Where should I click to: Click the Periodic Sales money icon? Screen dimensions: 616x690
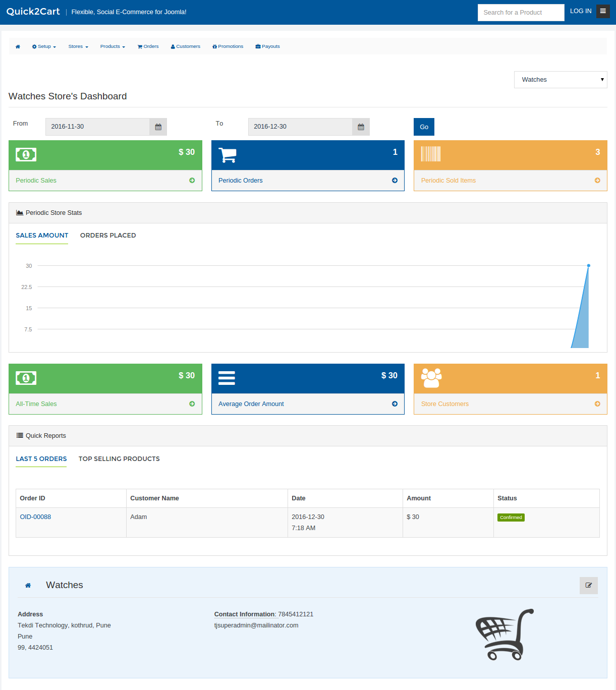tap(26, 154)
